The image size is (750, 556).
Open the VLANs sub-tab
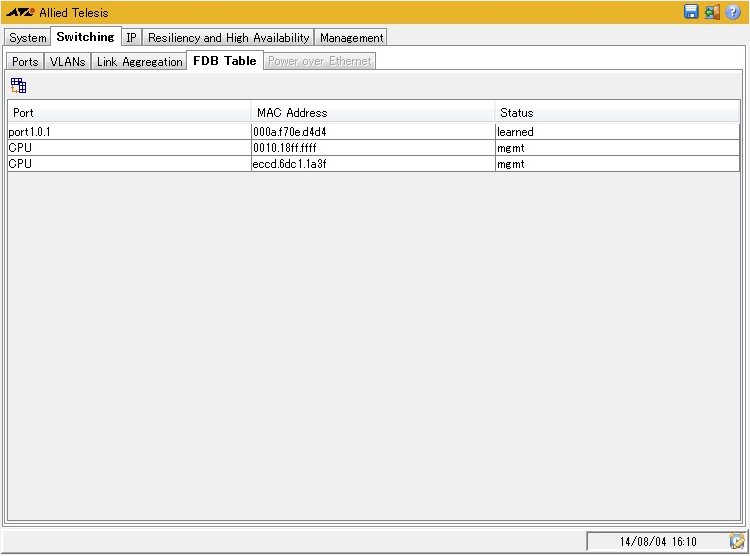tap(68, 62)
